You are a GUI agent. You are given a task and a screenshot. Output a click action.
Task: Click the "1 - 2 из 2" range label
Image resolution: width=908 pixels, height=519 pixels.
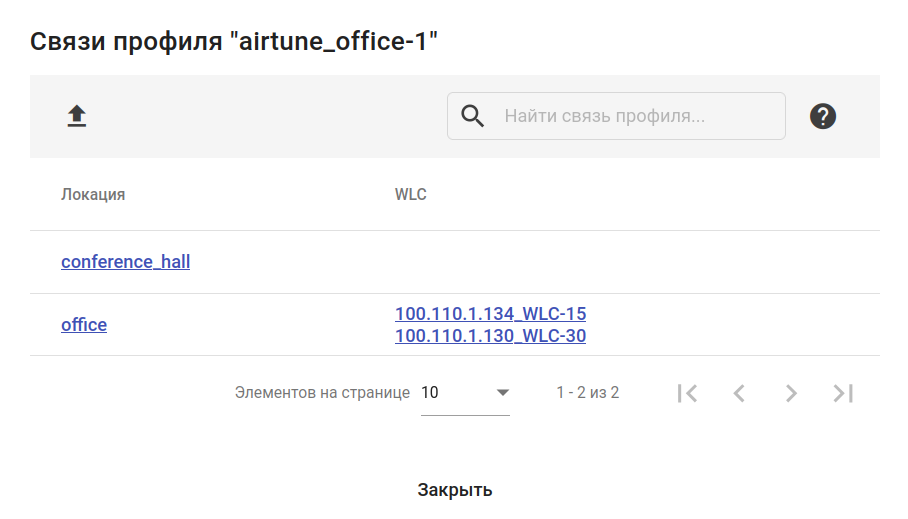[588, 393]
